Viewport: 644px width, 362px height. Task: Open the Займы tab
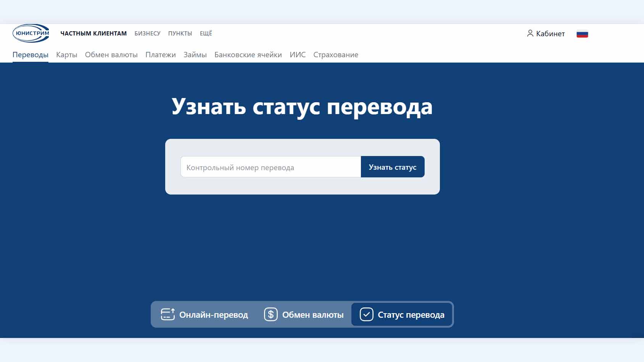(195, 55)
